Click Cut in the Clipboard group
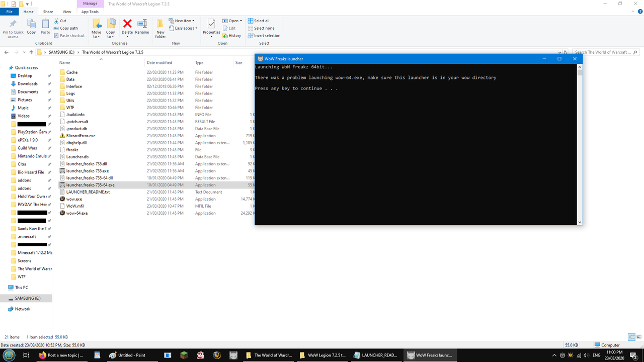Viewport: 644px width, 362px height. pos(60,21)
